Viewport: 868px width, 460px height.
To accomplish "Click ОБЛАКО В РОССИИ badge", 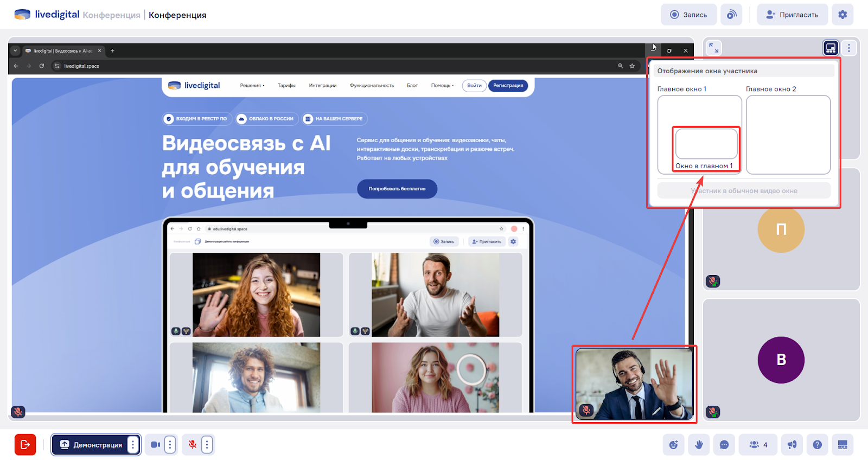I will (x=266, y=119).
